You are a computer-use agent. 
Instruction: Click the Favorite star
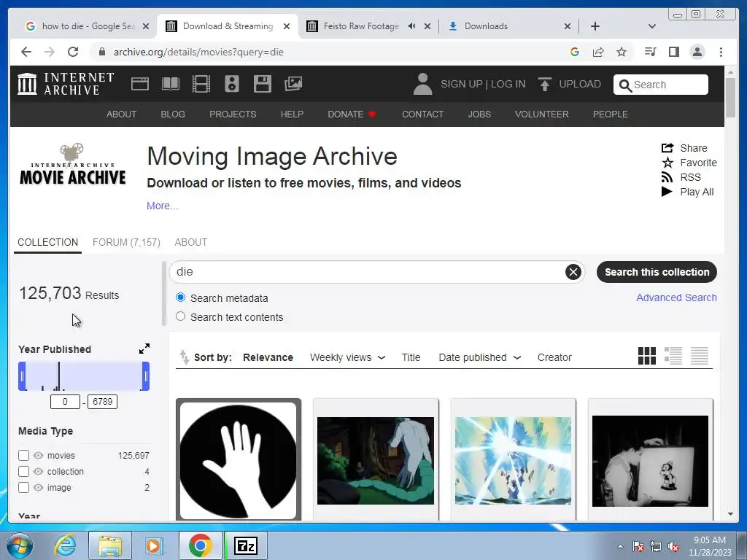pyautogui.click(x=689, y=163)
